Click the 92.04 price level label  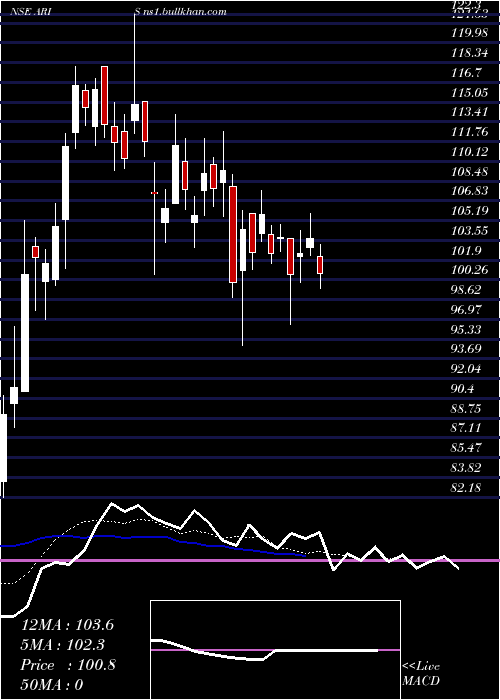tap(467, 369)
